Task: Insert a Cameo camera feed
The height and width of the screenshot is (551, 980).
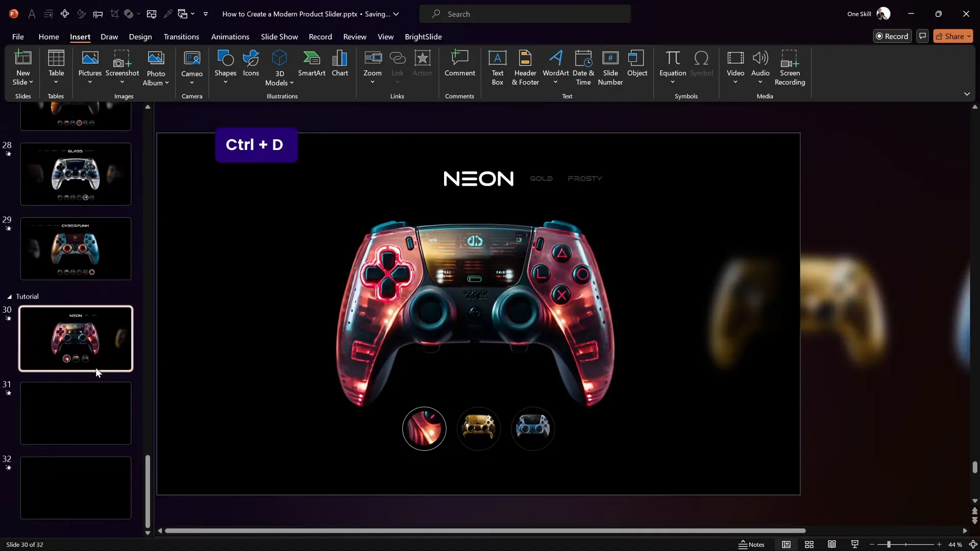Action: tap(192, 67)
